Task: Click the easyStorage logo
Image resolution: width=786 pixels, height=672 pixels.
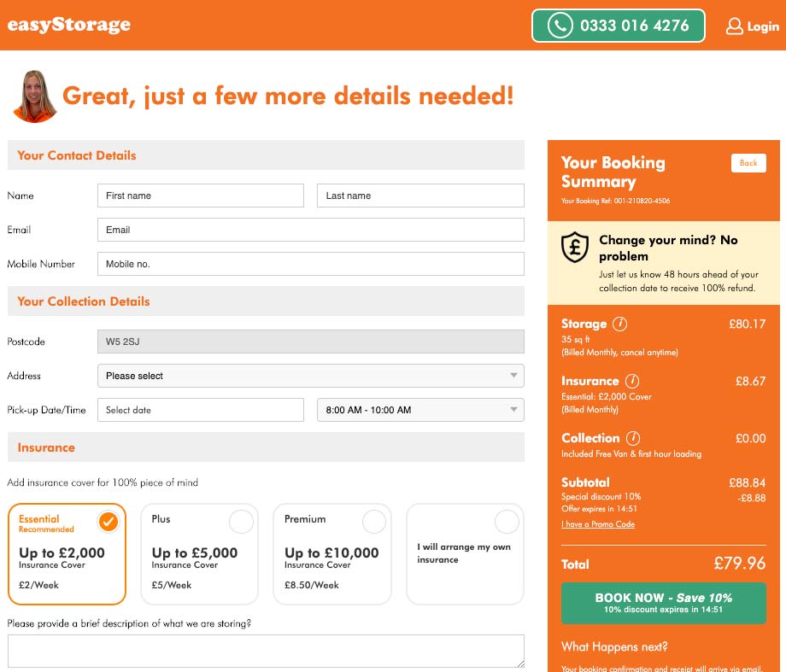Action: (68, 25)
